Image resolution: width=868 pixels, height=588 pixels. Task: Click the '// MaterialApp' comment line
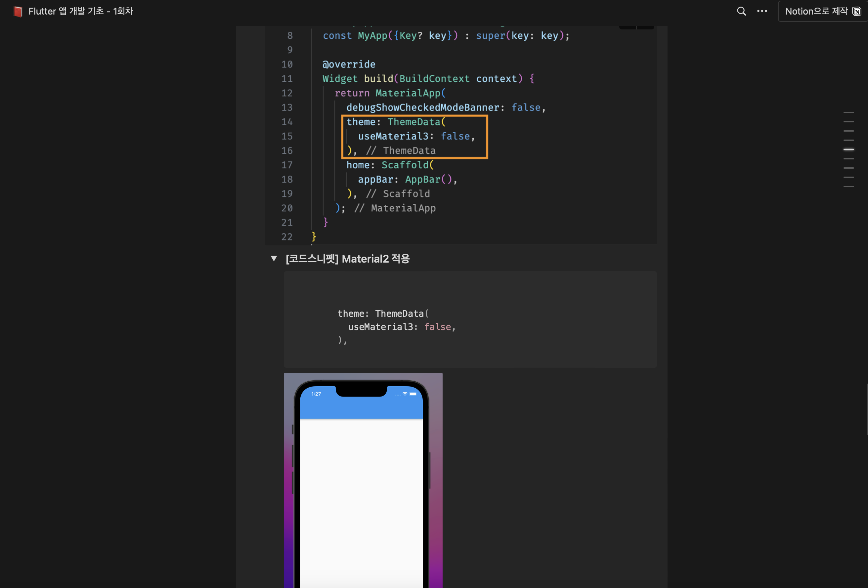pyautogui.click(x=395, y=208)
